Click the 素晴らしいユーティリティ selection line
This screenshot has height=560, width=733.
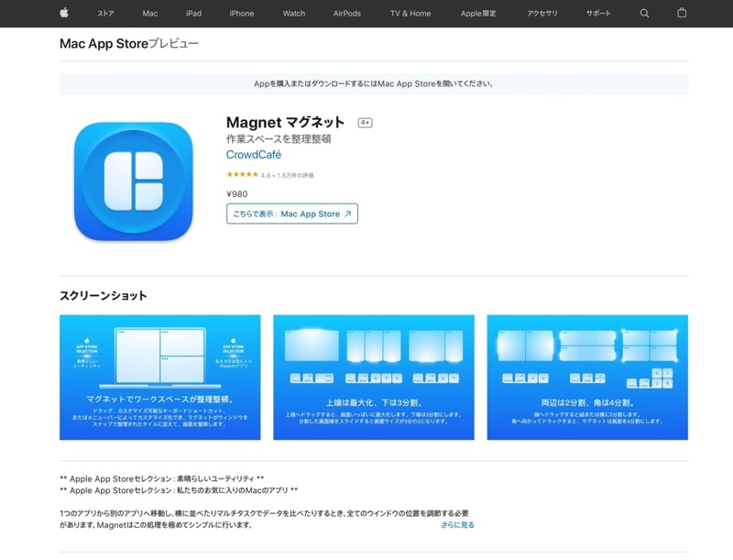(162, 478)
